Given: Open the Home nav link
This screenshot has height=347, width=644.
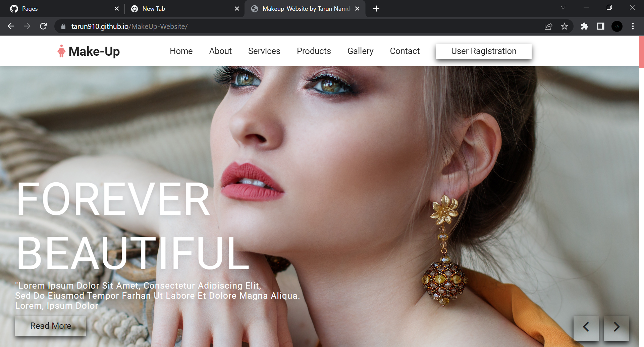Looking at the screenshot, I should pos(181,51).
